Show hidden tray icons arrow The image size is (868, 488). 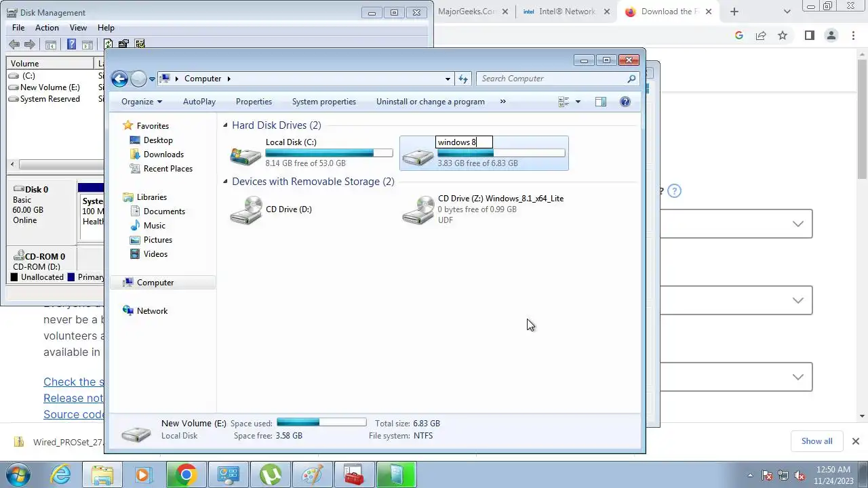click(x=750, y=475)
